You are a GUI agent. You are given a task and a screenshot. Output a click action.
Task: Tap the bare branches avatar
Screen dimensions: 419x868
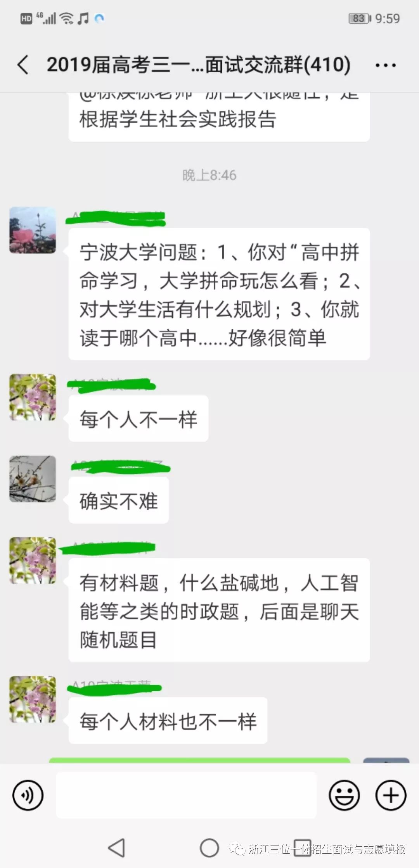(x=33, y=479)
